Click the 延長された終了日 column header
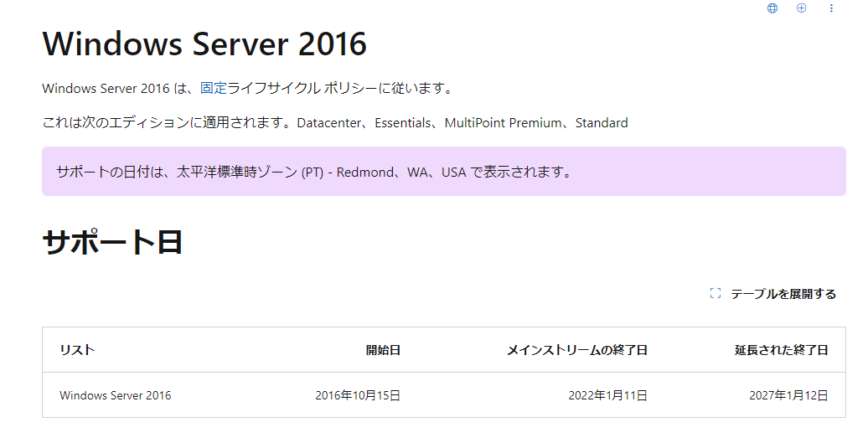The image size is (868, 443). click(x=782, y=350)
